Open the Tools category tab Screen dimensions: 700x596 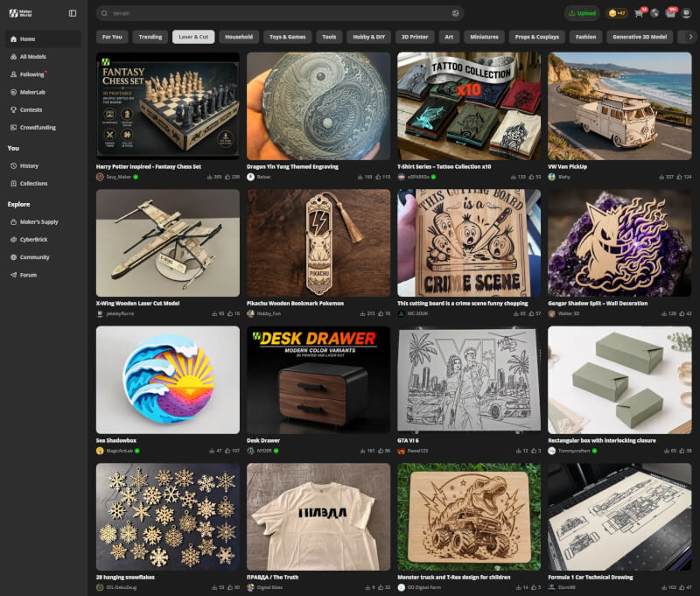329,37
